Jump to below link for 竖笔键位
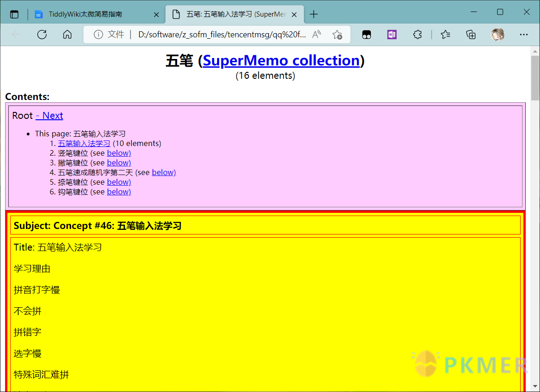This screenshot has height=392, width=540. pyautogui.click(x=119, y=153)
